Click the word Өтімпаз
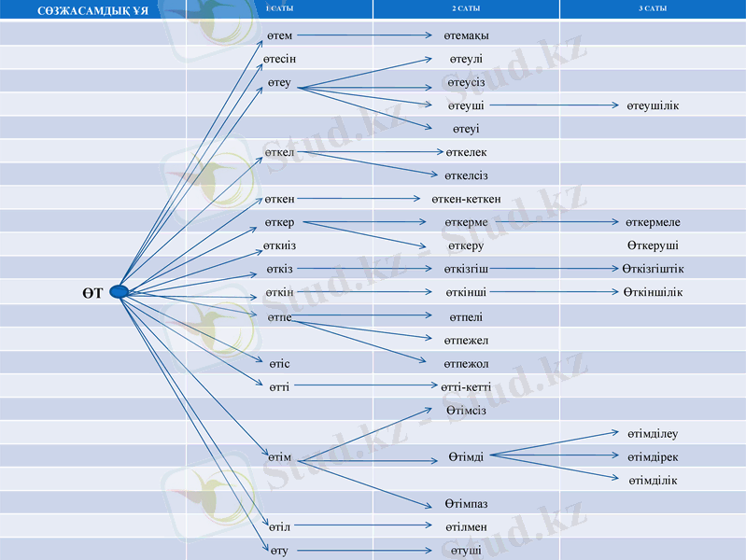Image resolution: width=746 pixels, height=560 pixels. click(x=466, y=503)
